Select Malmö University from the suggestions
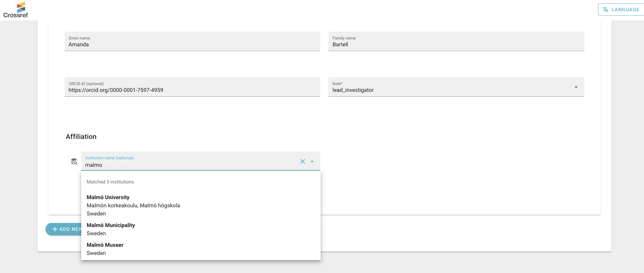Viewport: 644px width, 273px height. coord(108,197)
